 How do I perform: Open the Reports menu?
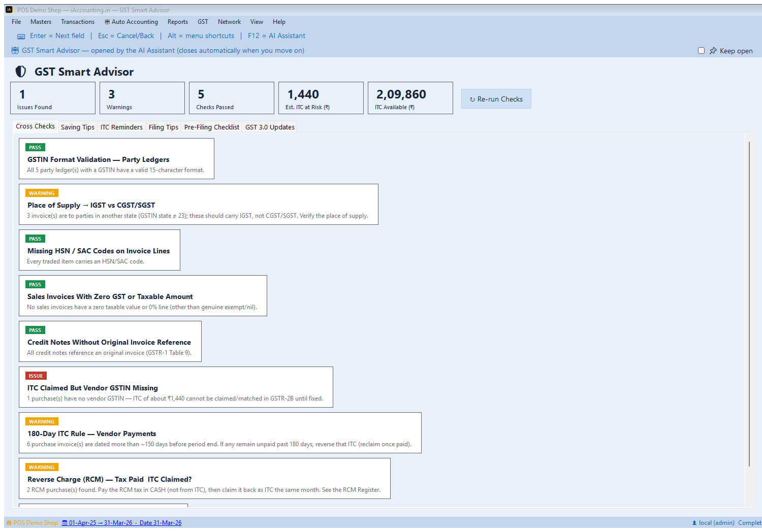tap(178, 22)
